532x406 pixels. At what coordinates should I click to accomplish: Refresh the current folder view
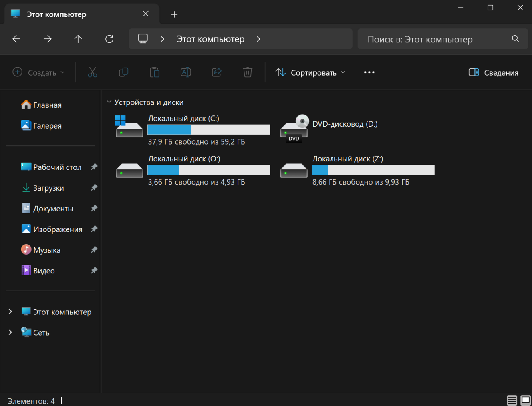click(109, 39)
